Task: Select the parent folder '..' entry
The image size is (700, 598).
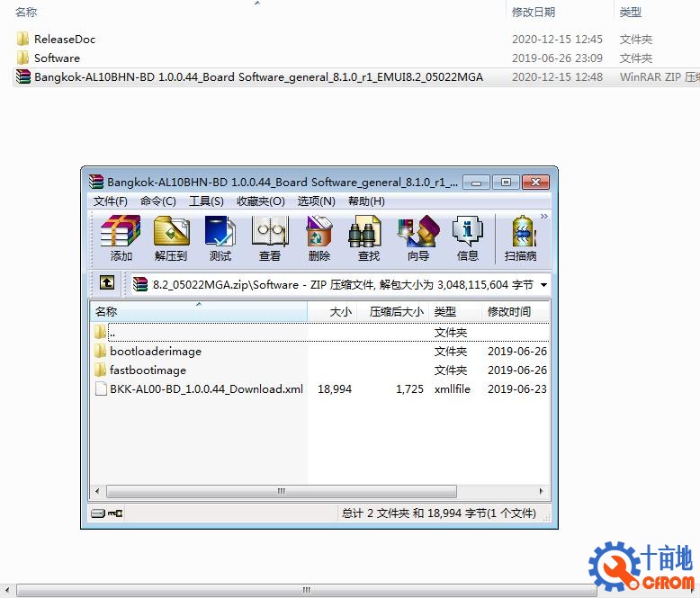Action: coord(319,333)
